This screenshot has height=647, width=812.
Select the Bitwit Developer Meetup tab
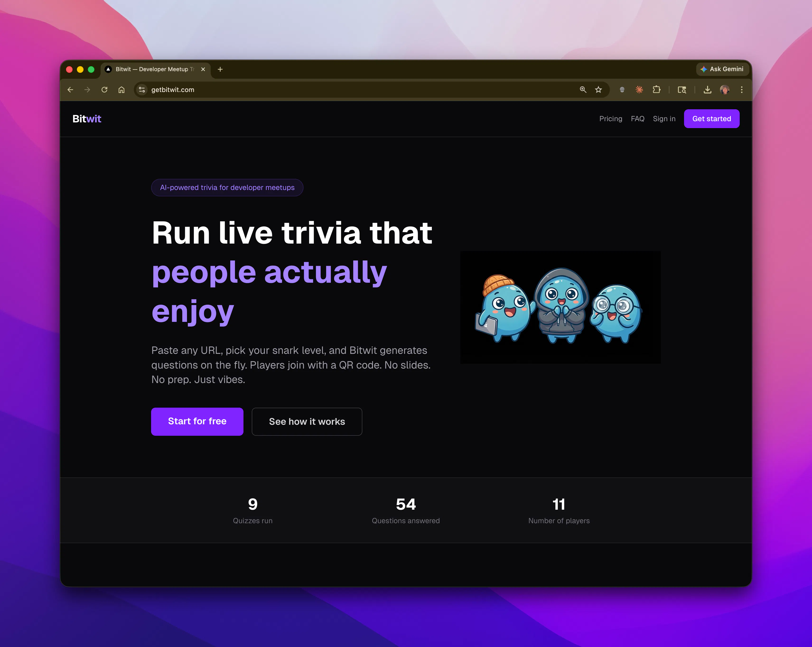click(x=155, y=69)
